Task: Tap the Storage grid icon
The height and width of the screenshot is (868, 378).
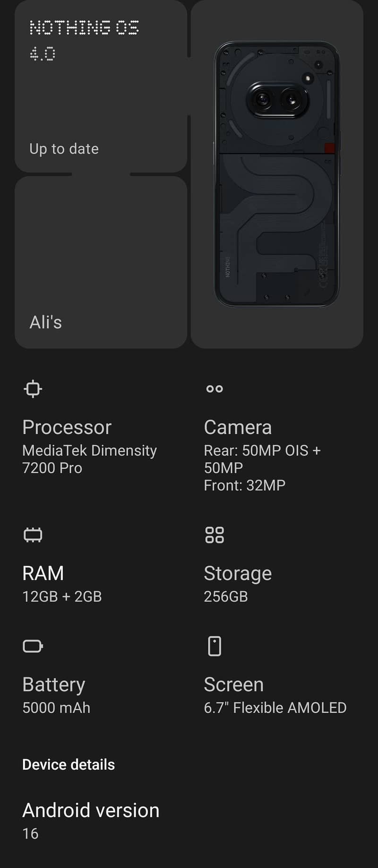Action: point(215,535)
